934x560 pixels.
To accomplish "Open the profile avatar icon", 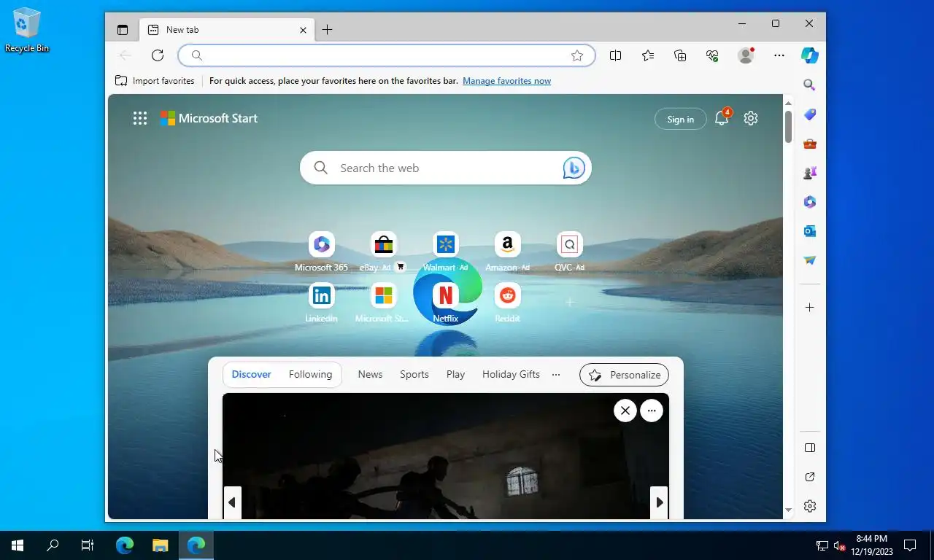I will coord(746,55).
